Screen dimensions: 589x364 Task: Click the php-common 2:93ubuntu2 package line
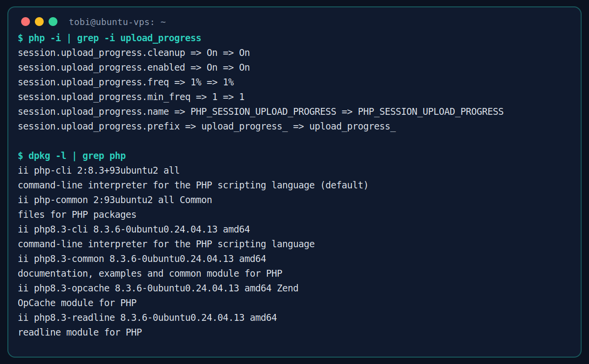[115, 200]
